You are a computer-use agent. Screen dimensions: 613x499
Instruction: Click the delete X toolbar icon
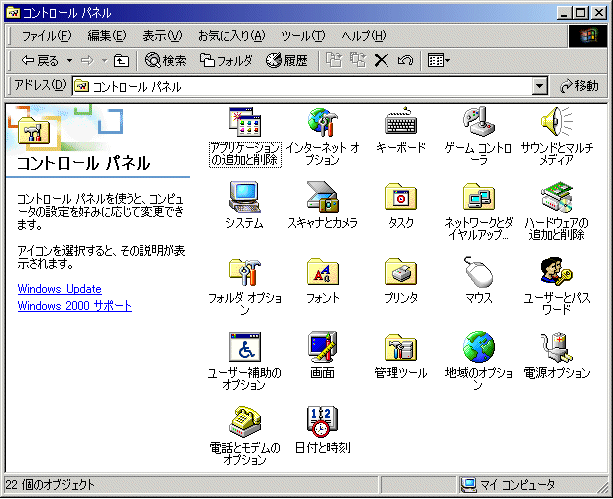[381, 61]
